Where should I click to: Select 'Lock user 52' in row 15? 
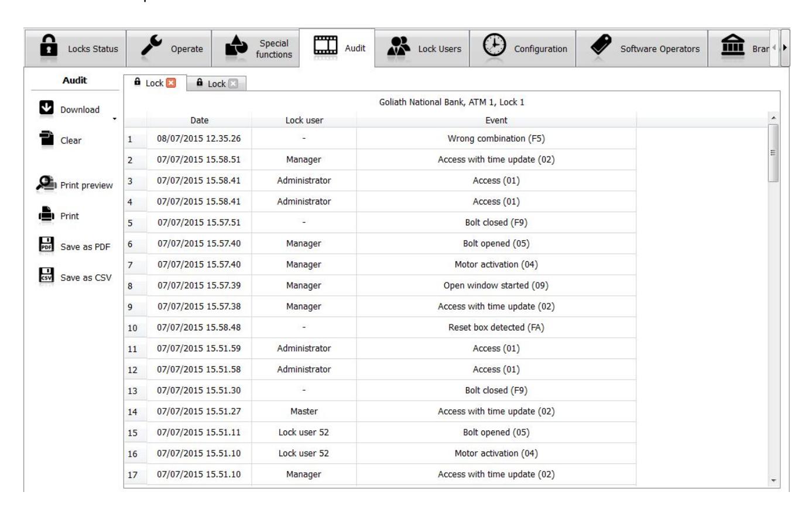[x=304, y=432]
